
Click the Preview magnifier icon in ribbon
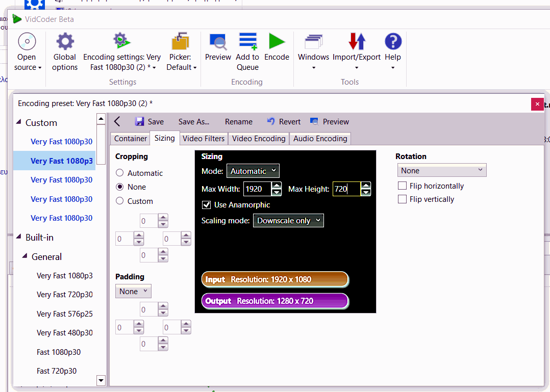click(x=218, y=42)
